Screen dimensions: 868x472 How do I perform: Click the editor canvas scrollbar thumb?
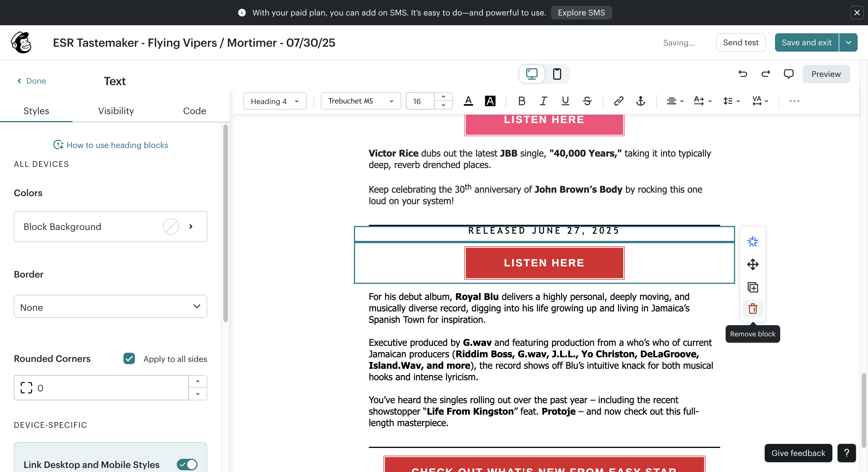[x=864, y=410]
